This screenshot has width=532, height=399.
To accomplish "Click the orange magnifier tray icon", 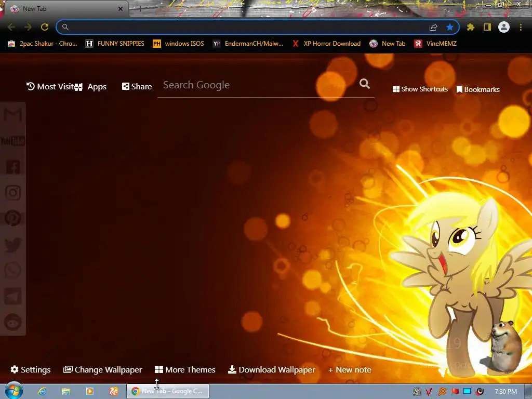I will 442,392.
